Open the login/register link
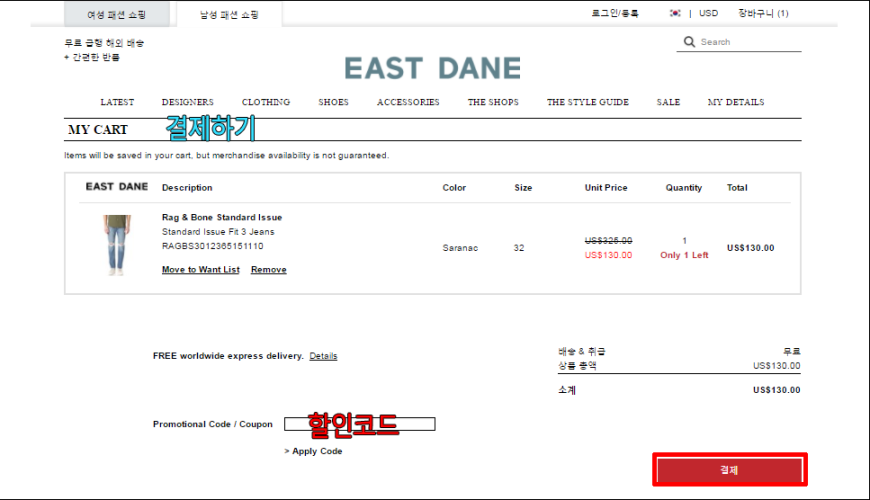The image size is (870, 500). coord(615,13)
